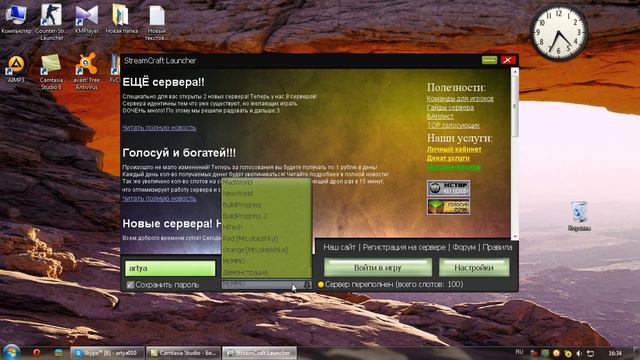640x360 pixels.
Task: Open the Команды для игроков link
Action: pyautogui.click(x=460, y=98)
